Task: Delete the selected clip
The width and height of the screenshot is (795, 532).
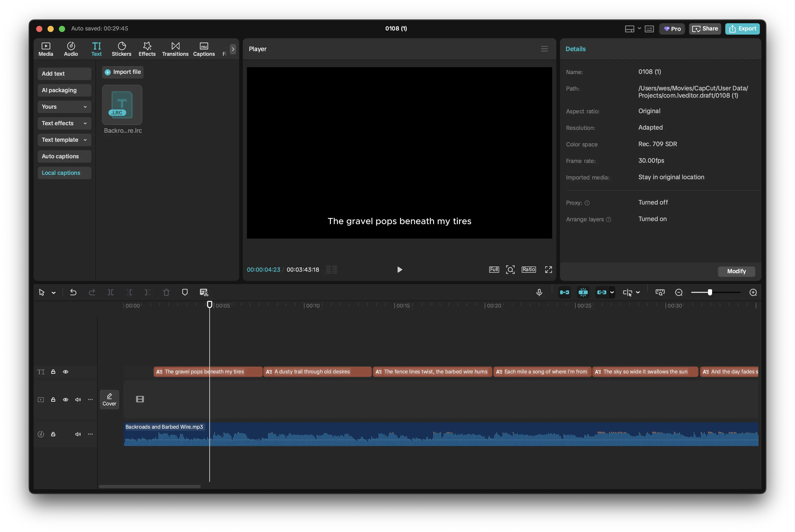Action: pyautogui.click(x=166, y=292)
